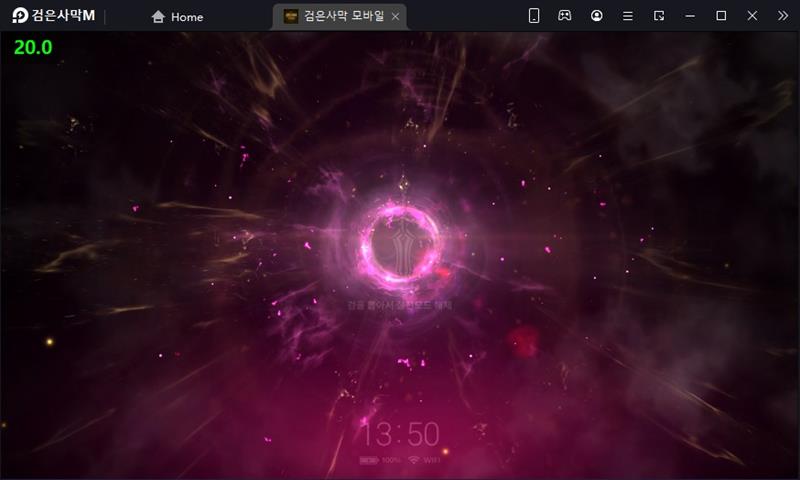The image size is (800, 480).
Task: Click the game thumbnail icon in tab
Action: pyautogui.click(x=291, y=16)
